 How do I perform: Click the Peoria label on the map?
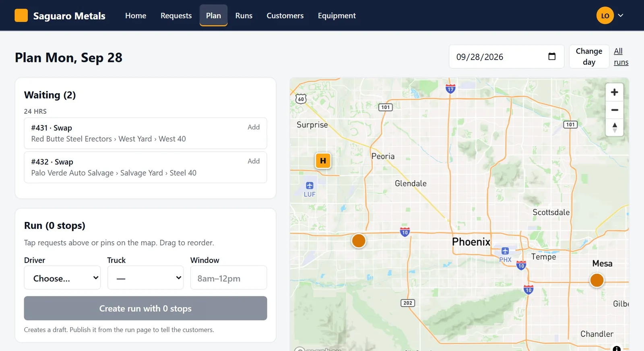(x=383, y=156)
